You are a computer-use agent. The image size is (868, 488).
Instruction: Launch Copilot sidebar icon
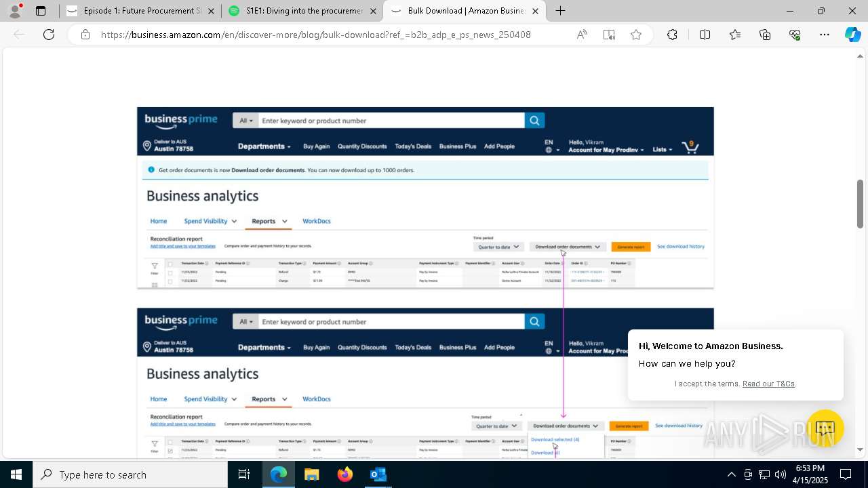852,35
